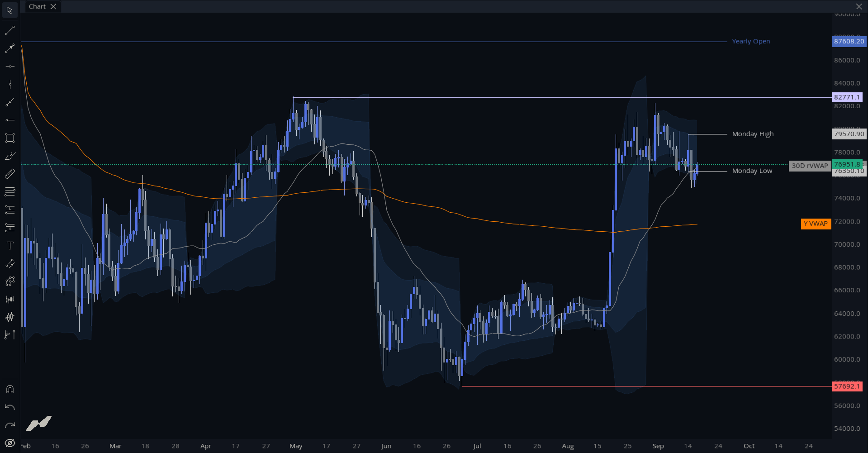Close the Chart tab
Viewport: 868px width, 453px height.
tap(53, 6)
